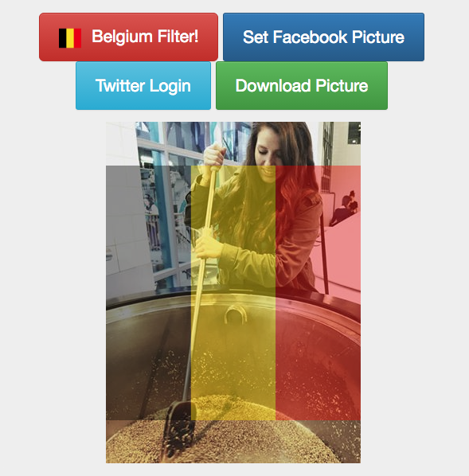Select the red stripe of the flag icon
469x476 pixels.
click(x=77, y=38)
